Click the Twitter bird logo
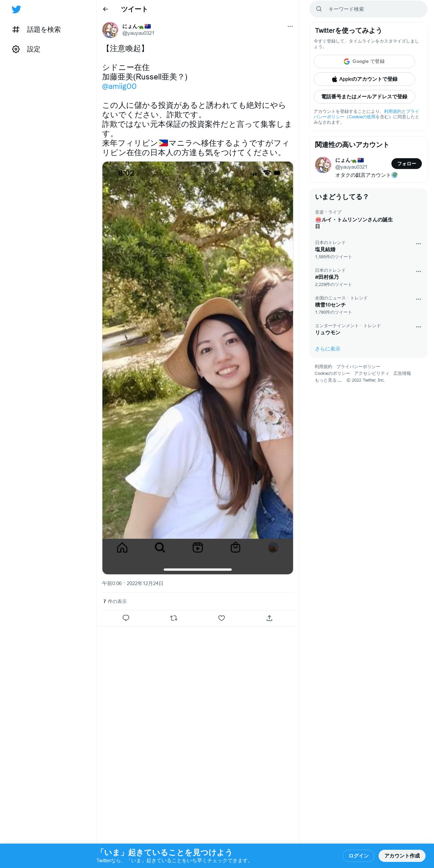This screenshot has width=434, height=868. pyautogui.click(x=16, y=9)
